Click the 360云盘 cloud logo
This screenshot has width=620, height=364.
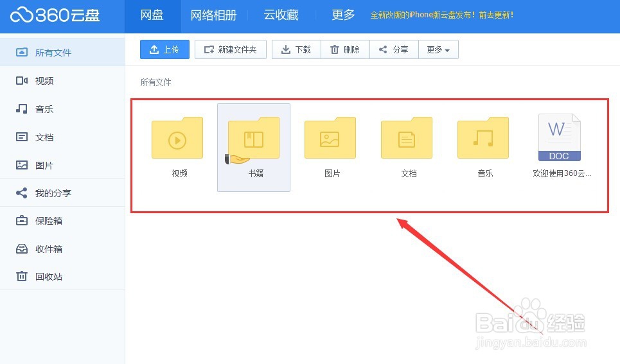55,15
